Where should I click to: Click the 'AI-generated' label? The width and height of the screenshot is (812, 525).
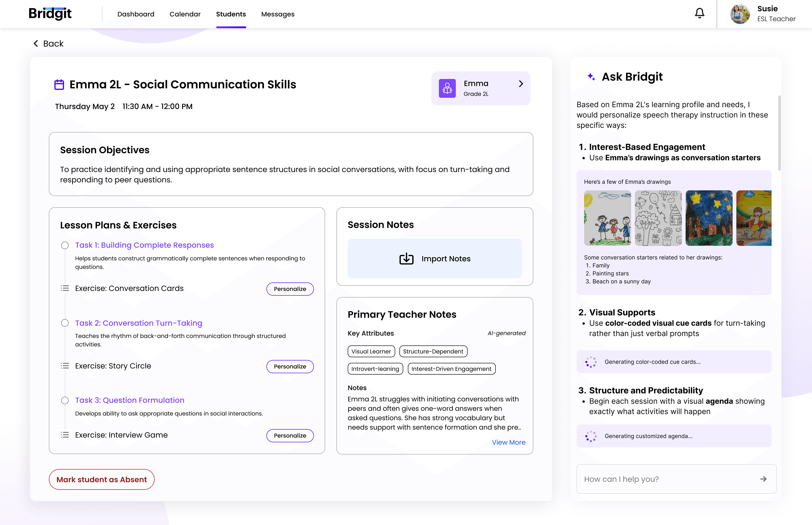(506, 333)
